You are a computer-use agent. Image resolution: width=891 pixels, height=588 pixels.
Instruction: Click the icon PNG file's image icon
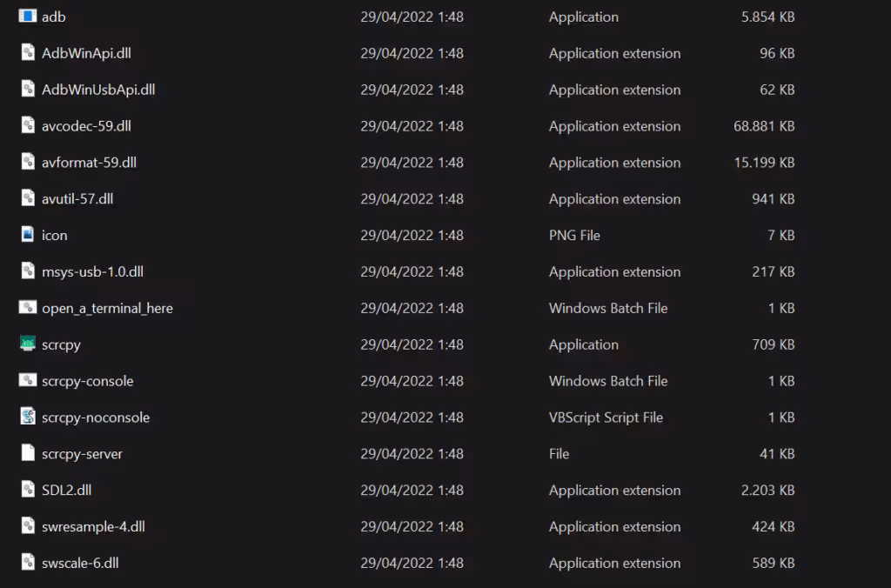[x=28, y=234]
